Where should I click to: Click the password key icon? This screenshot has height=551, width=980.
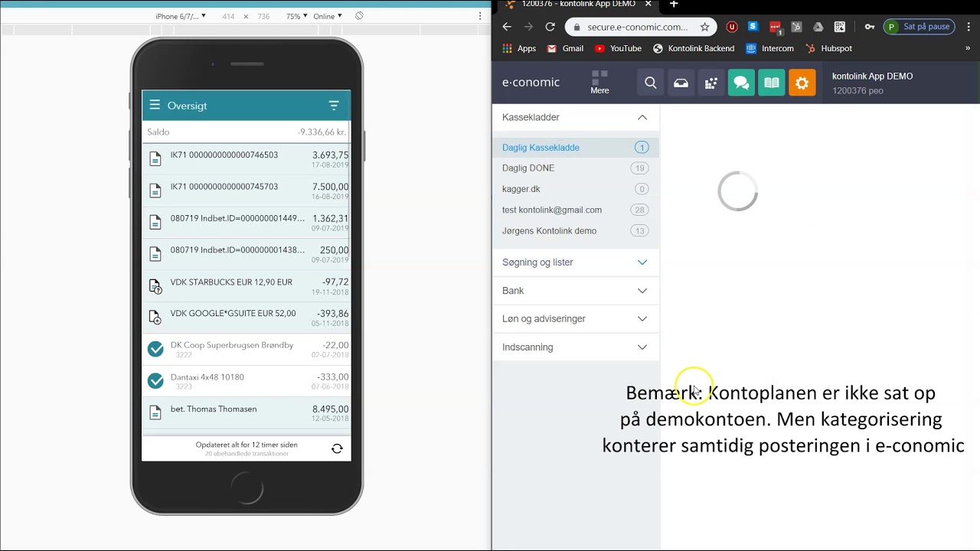tap(870, 27)
